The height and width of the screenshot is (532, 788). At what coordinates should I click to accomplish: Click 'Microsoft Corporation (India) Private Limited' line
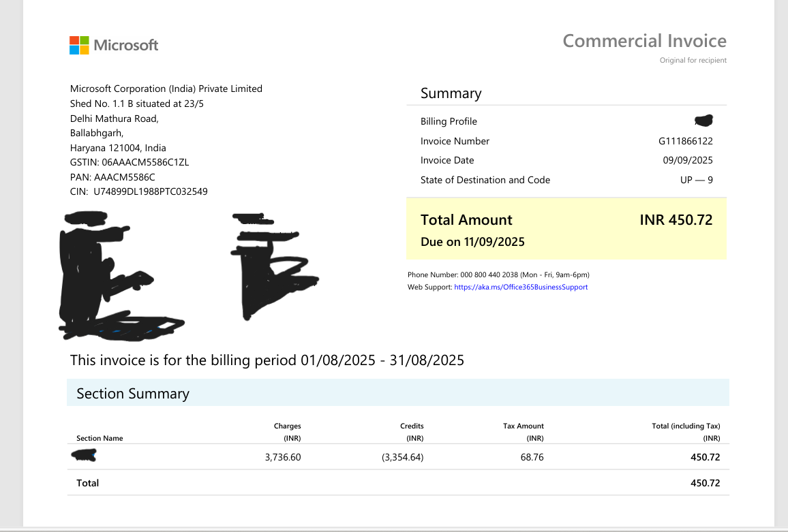tap(166, 89)
